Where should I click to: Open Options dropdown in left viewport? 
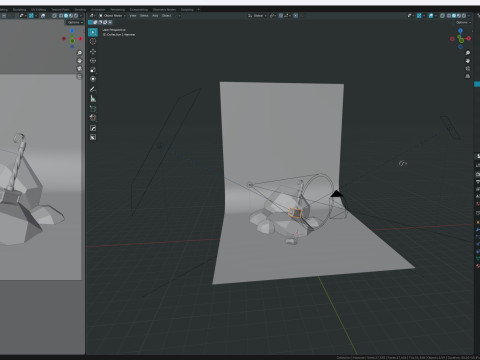click(x=75, y=22)
